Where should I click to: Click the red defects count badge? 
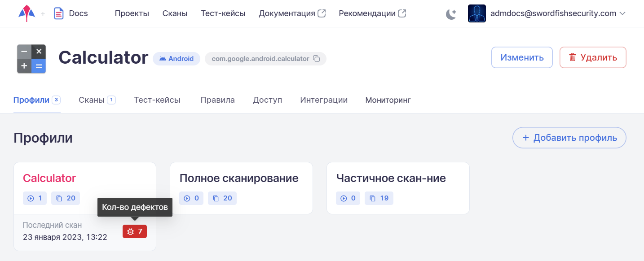click(x=135, y=231)
